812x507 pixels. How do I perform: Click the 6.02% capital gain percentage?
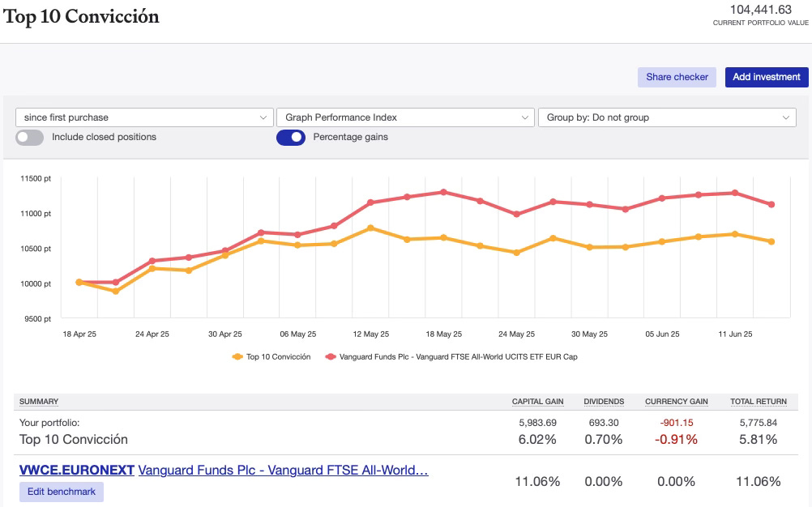click(x=537, y=440)
